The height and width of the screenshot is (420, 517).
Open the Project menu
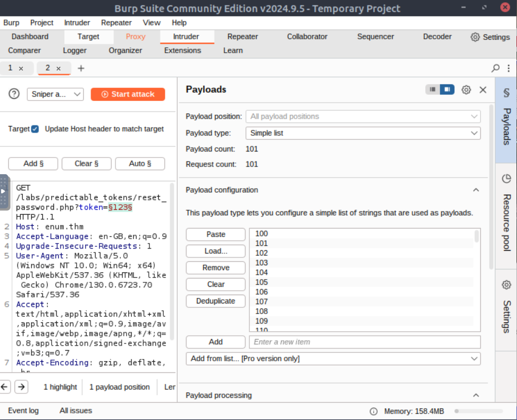click(42, 23)
